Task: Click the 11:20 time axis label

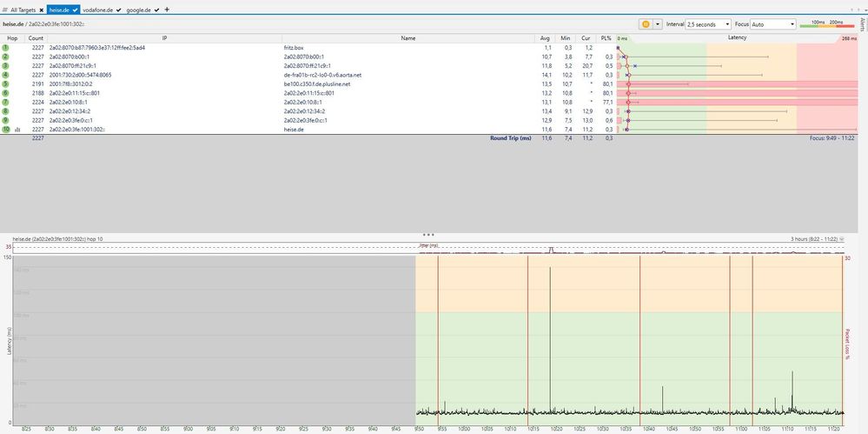Action: 832,429
